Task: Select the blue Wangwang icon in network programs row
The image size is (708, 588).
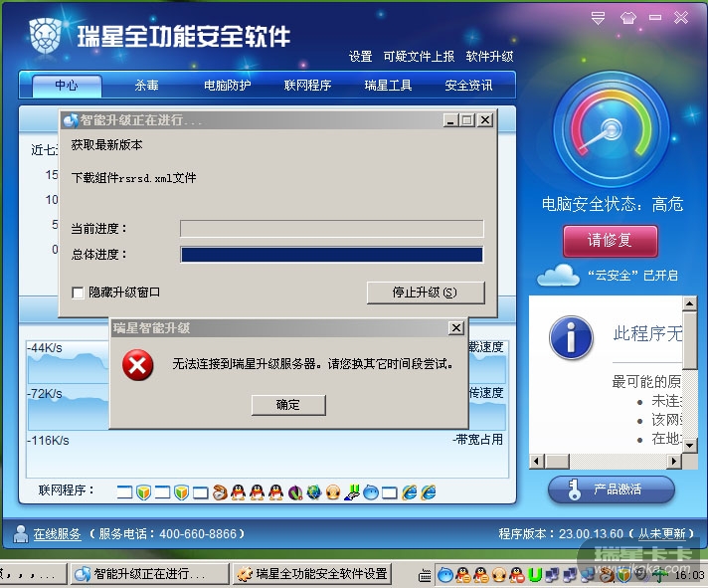Action: point(371,492)
